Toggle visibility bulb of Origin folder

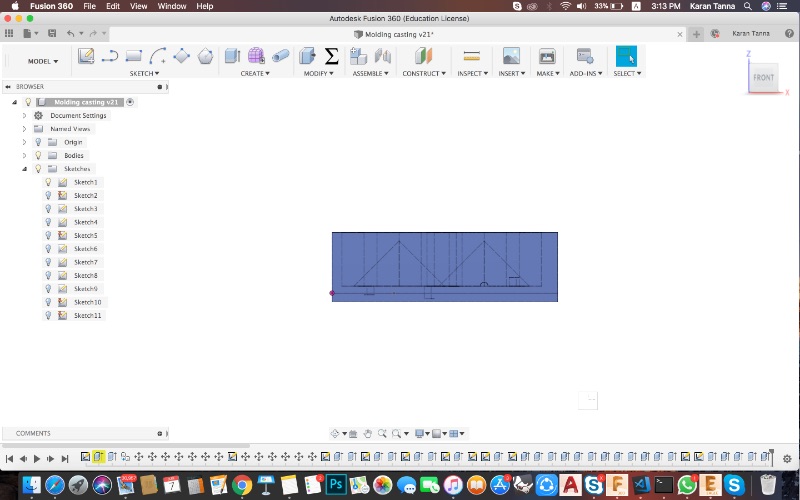[x=38, y=142]
